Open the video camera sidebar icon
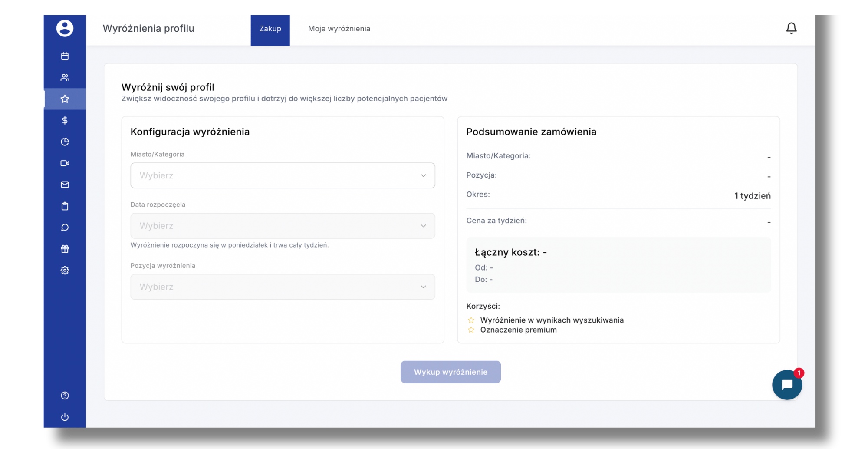This screenshot has width=868, height=449. coord(65,163)
